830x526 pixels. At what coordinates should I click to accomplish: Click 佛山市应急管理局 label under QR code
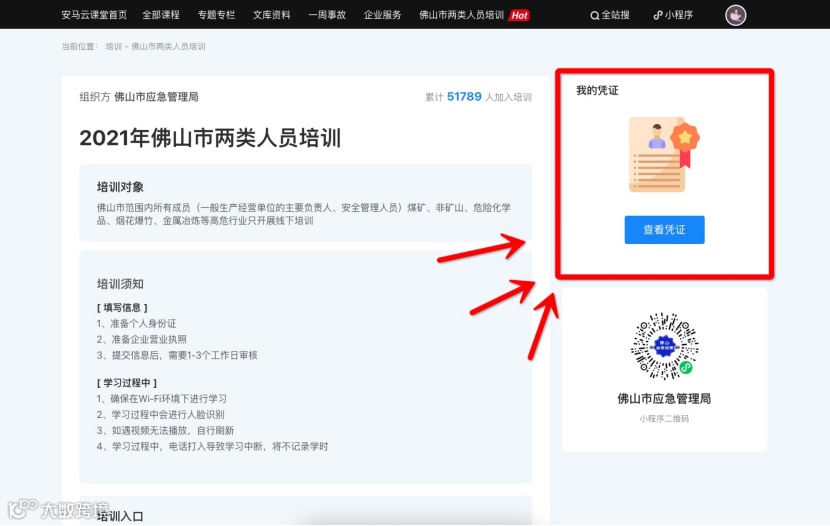point(664,398)
